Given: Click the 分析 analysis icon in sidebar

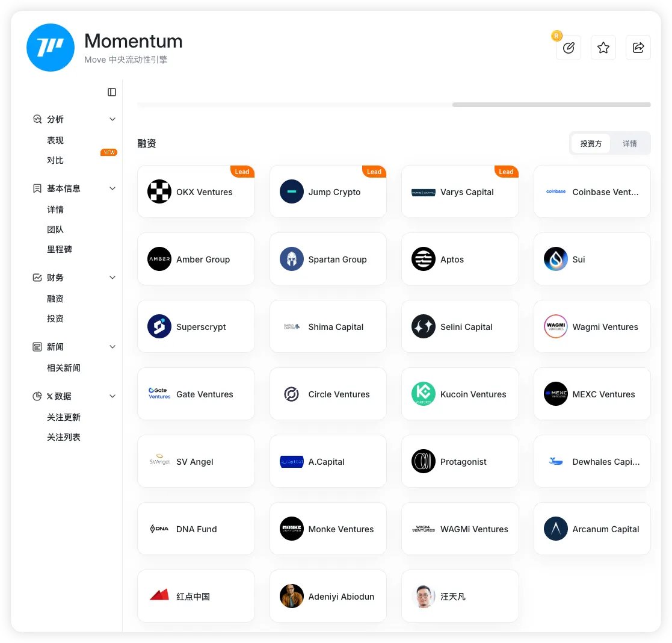Looking at the screenshot, I should point(37,119).
